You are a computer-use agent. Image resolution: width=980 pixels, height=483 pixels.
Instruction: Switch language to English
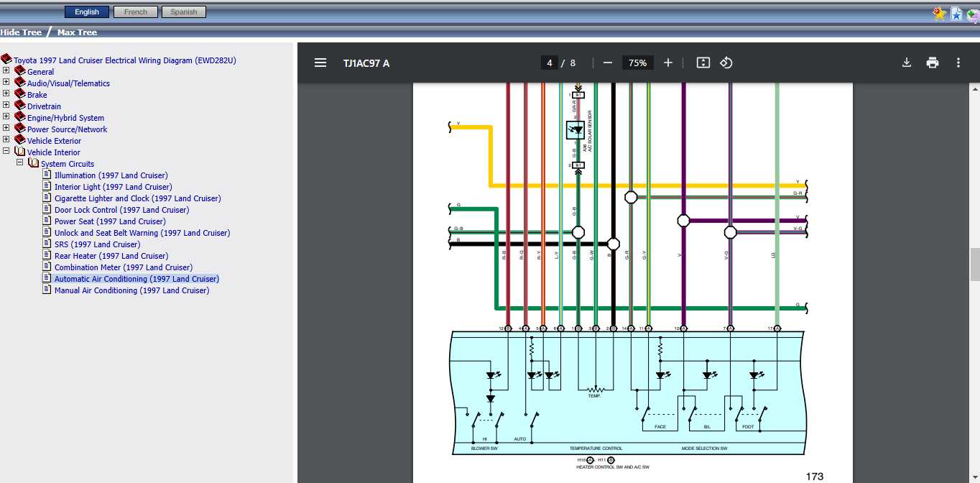pyautogui.click(x=87, y=11)
